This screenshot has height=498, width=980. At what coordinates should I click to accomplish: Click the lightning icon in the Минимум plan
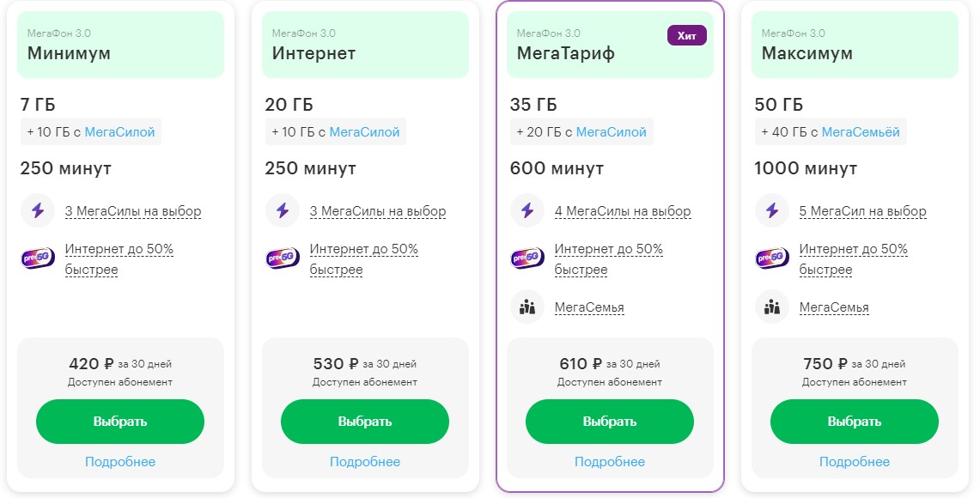coord(38,210)
